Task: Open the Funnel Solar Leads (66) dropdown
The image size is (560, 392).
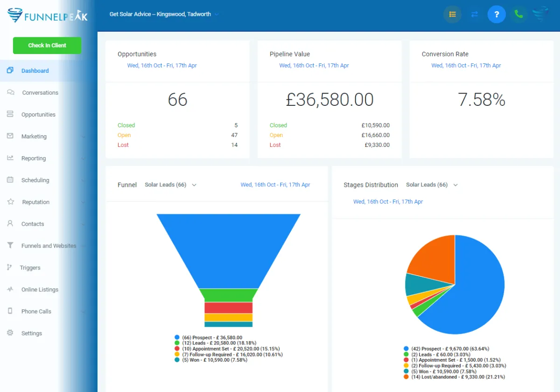Action: point(170,185)
